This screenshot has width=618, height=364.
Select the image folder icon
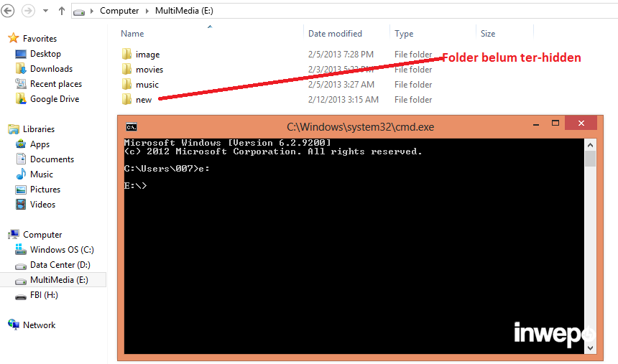pyautogui.click(x=126, y=54)
